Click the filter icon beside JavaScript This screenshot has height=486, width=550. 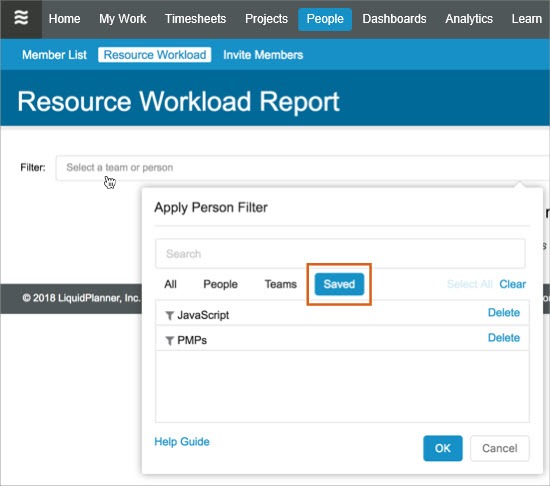coord(169,316)
